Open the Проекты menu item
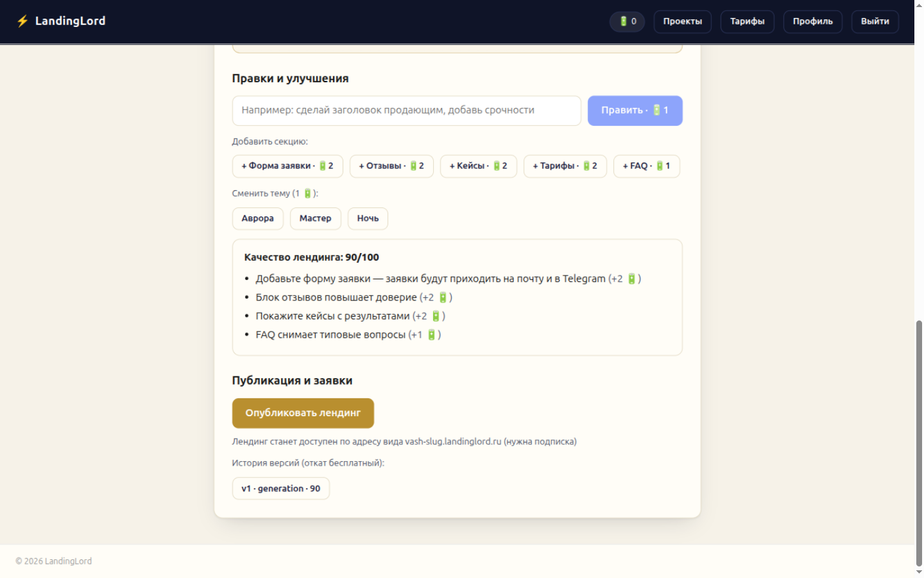Viewport: 924px width, 578px height. point(682,21)
